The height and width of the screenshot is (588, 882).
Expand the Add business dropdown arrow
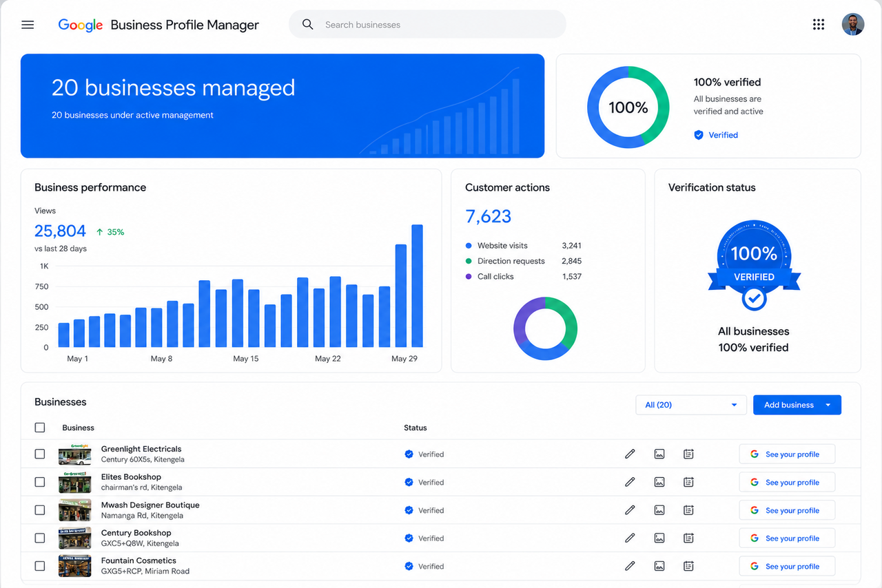(828, 405)
